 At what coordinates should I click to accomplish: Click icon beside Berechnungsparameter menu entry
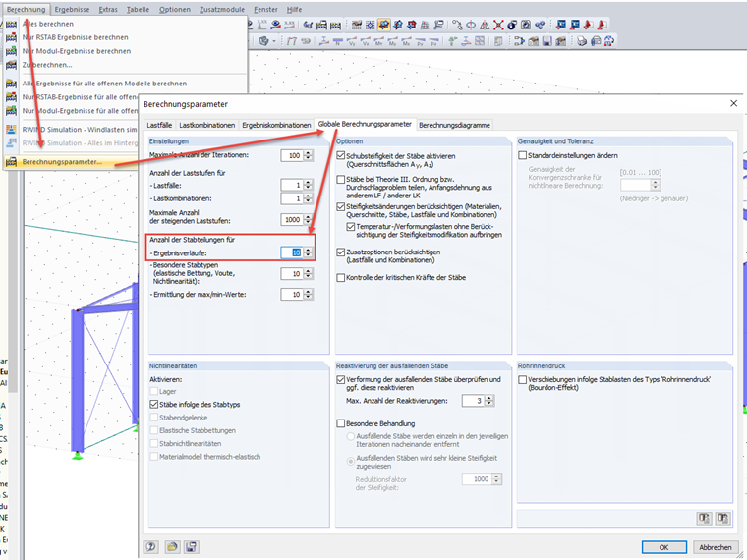click(x=11, y=162)
